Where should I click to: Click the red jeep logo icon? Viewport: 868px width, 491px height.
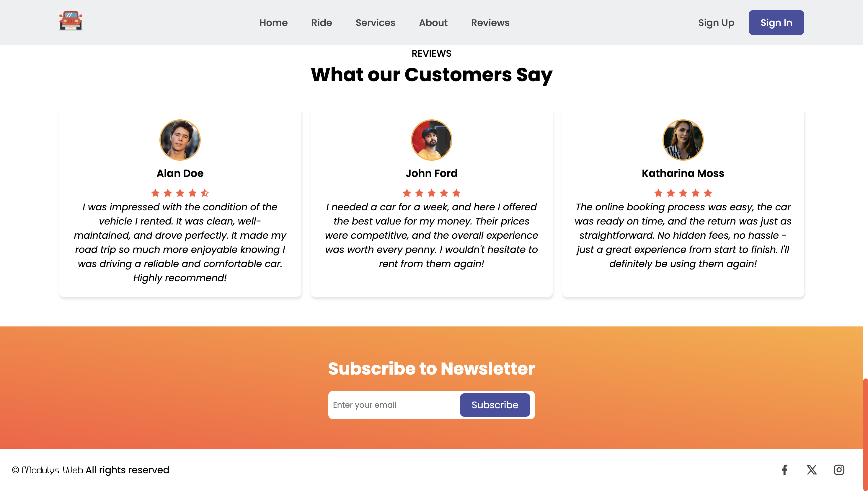click(x=71, y=21)
